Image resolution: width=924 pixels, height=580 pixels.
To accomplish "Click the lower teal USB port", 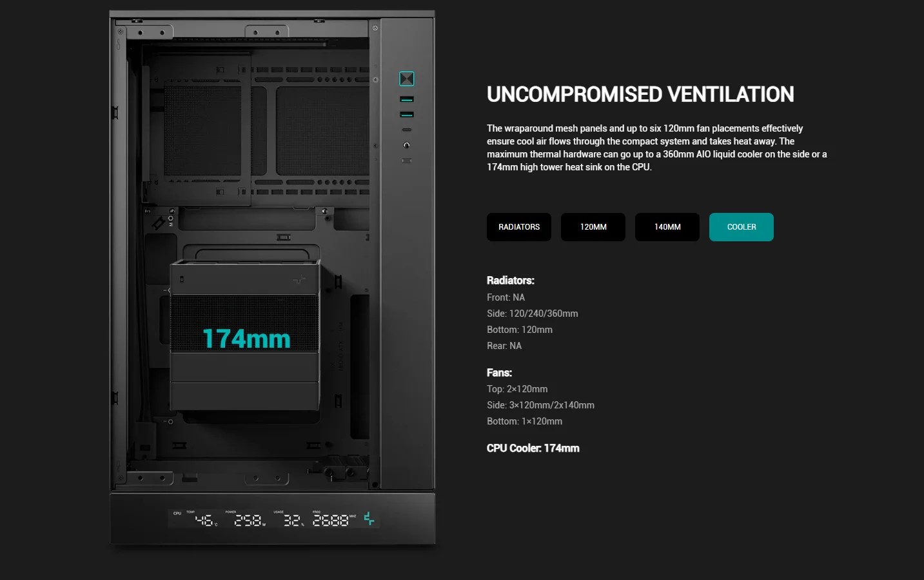I will [x=406, y=115].
